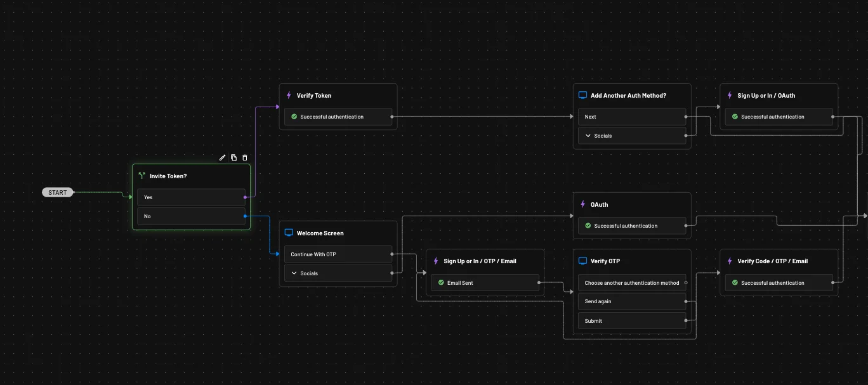Click the branch condition icon of Invite Token node
The image size is (868, 385).
click(x=141, y=176)
